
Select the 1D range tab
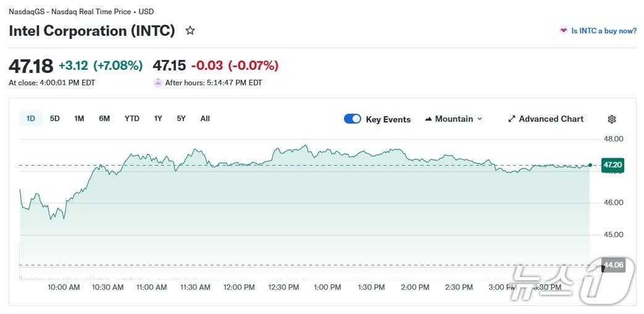pos(31,119)
